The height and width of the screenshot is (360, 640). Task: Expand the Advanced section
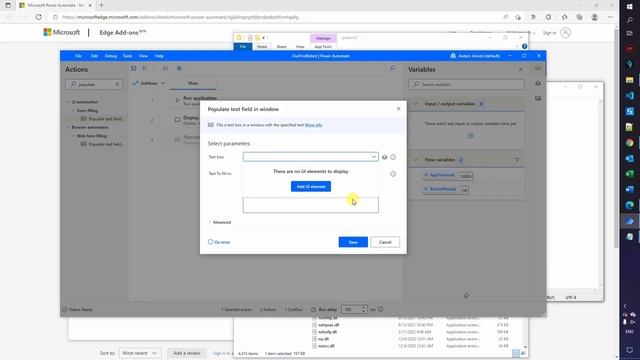(220, 222)
